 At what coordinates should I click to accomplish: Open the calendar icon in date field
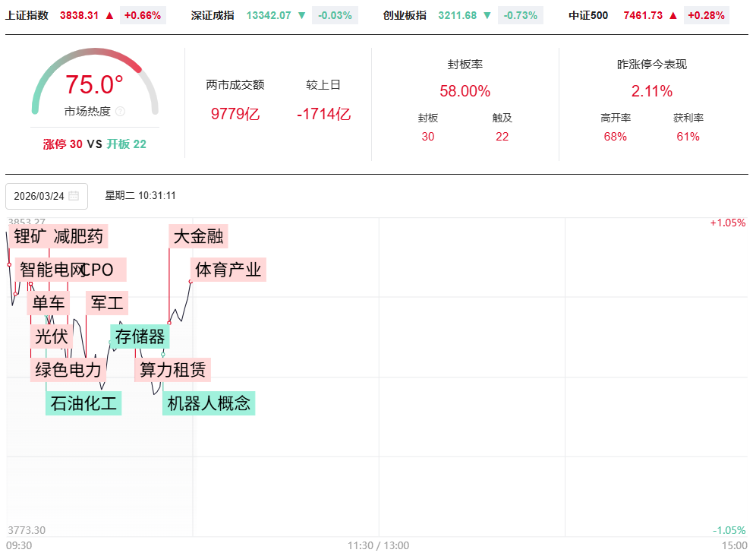(74, 196)
